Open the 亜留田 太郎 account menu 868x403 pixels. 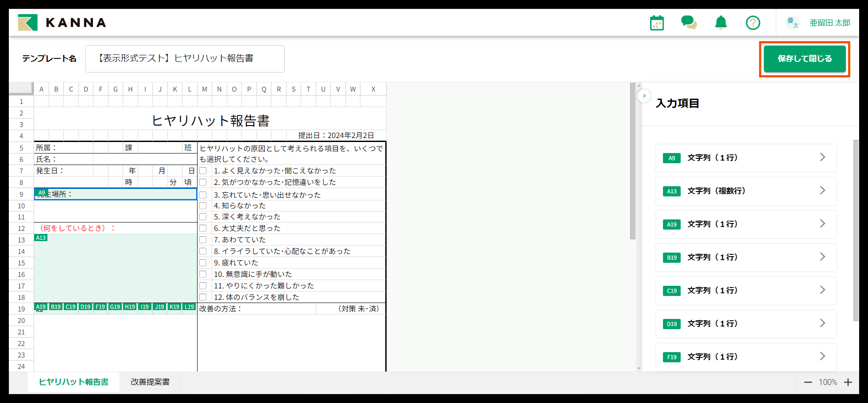coord(830,23)
